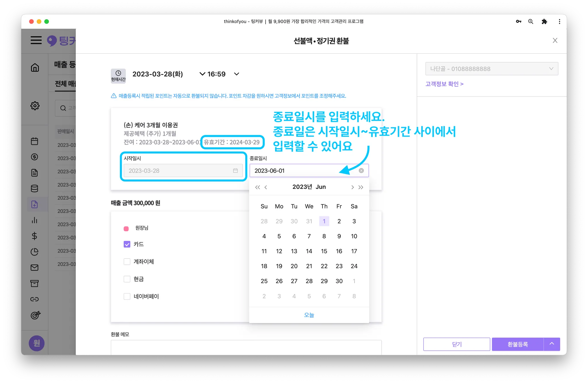Enable the 네이버페이 checkbox
This screenshot has height=383, width=588.
pyautogui.click(x=127, y=296)
